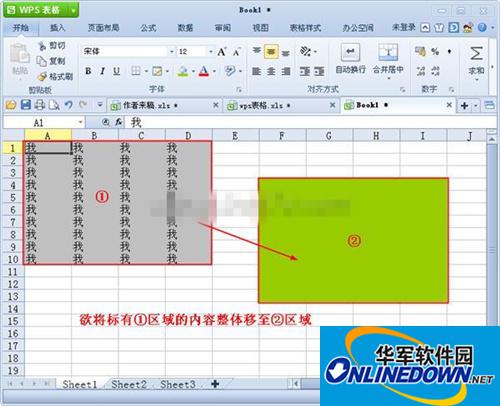This screenshot has width=500, height=406.
Task: Increase decimal places icon
Action: tap(421, 71)
